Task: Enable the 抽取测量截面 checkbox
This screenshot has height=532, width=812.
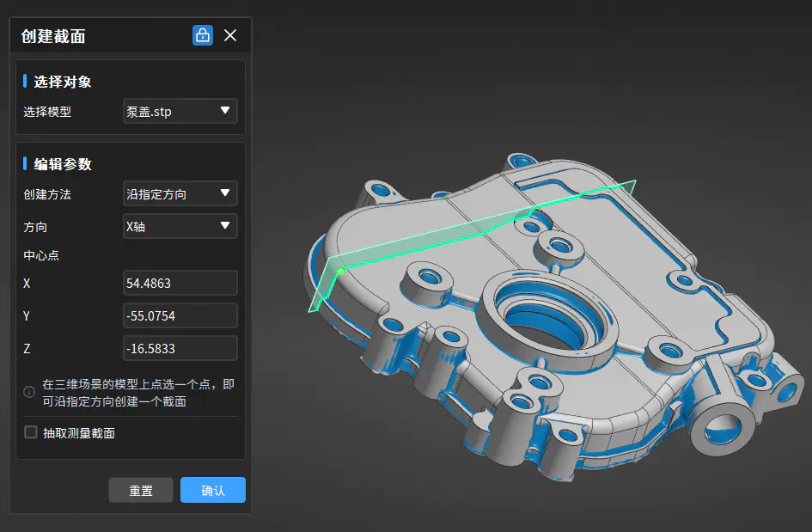Action: [31, 432]
